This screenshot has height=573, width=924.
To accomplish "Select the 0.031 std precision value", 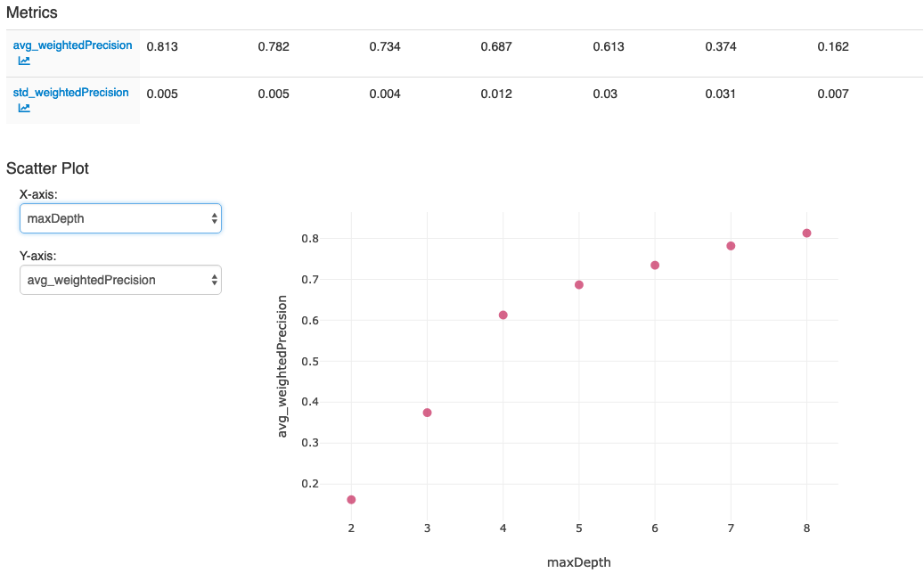I will (x=721, y=94).
